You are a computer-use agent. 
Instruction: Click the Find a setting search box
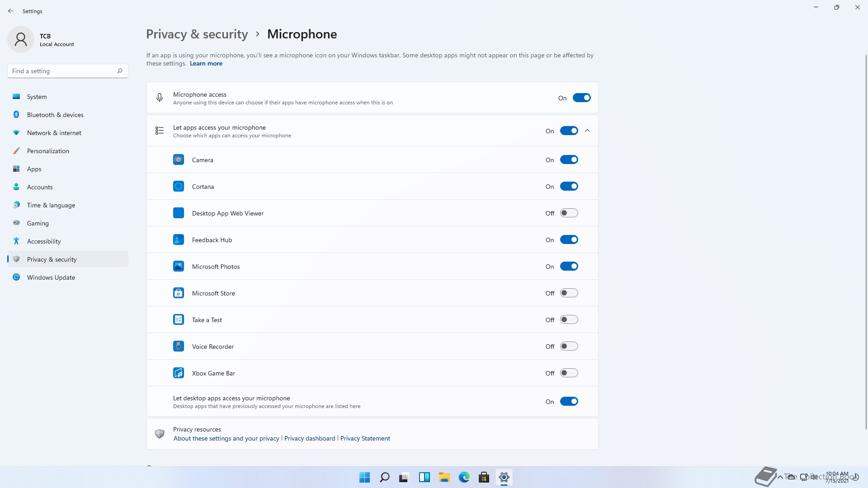68,71
